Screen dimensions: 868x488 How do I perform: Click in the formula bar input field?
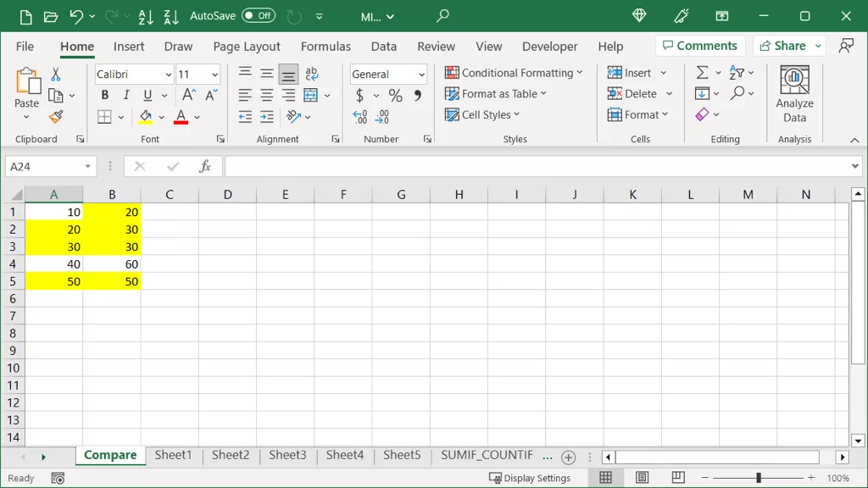click(534, 167)
